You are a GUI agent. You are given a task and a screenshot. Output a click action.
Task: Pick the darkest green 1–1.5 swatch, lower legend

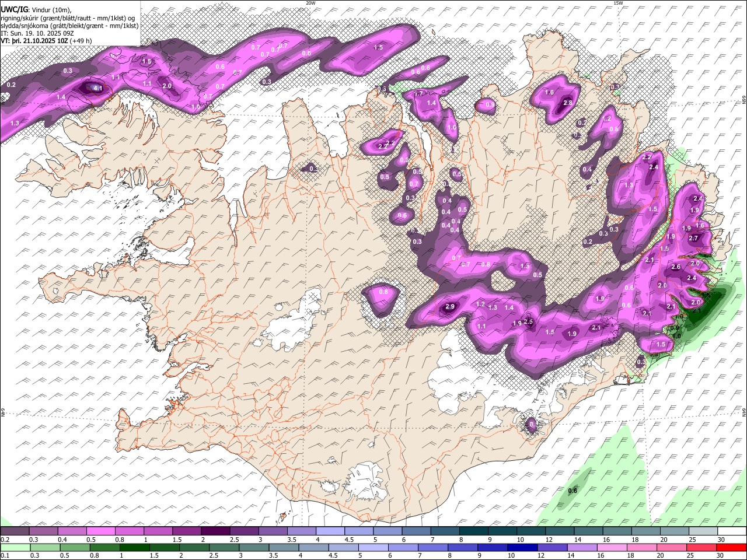pos(134,547)
